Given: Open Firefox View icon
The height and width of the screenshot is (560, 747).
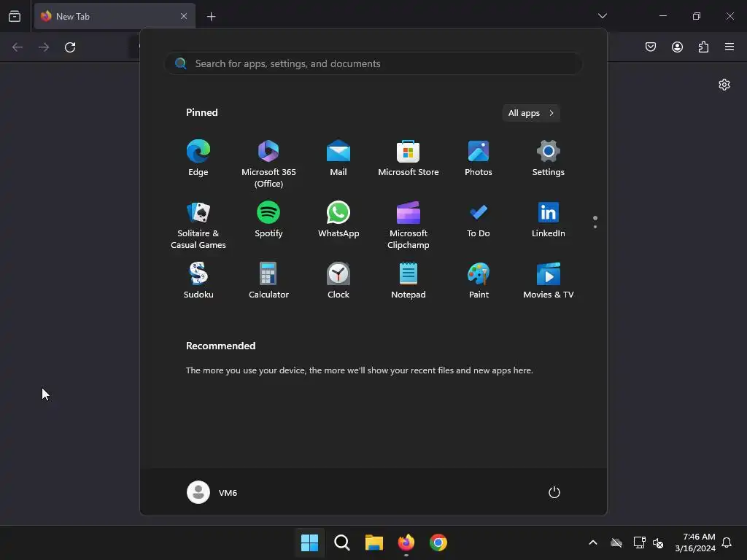Looking at the screenshot, I should click(x=15, y=16).
